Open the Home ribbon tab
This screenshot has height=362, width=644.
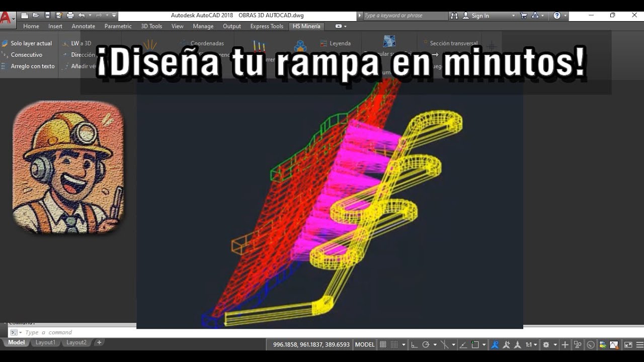[31, 26]
